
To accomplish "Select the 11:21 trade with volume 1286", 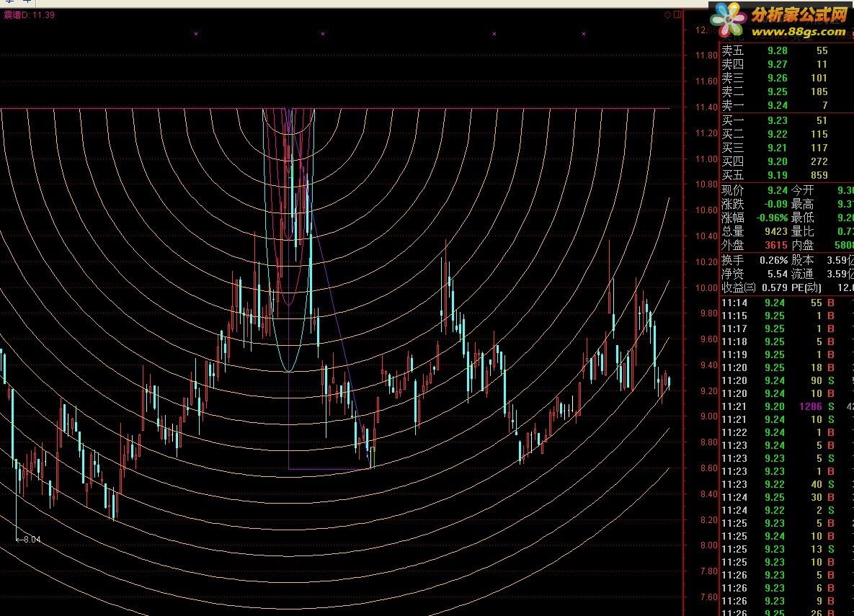I will point(786,407).
